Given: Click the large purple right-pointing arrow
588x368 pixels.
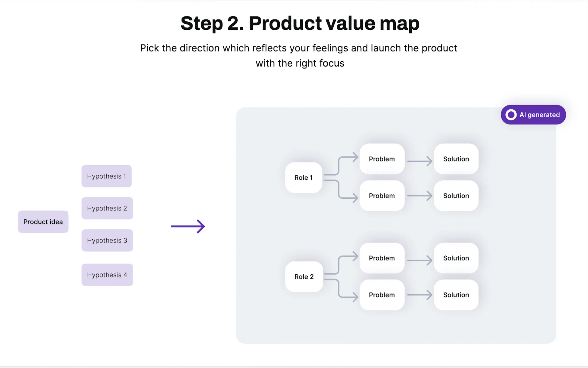Looking at the screenshot, I should (x=188, y=226).
